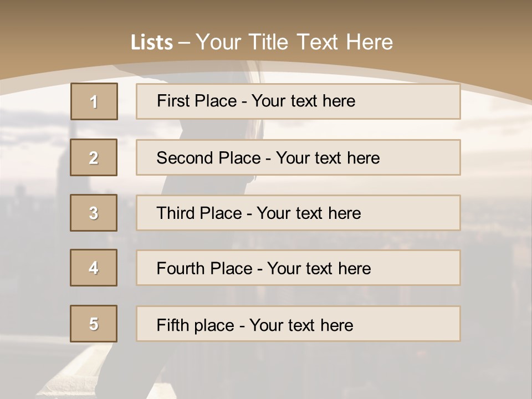The image size is (532, 399).
Task: Select the Fifth place text box
Action: click(298, 324)
